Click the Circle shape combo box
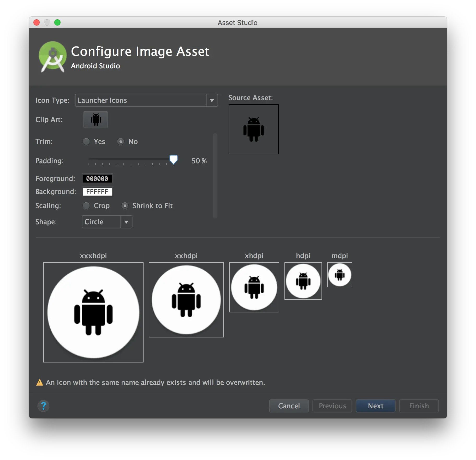Image resolution: width=476 pixels, height=460 pixels. [107, 222]
